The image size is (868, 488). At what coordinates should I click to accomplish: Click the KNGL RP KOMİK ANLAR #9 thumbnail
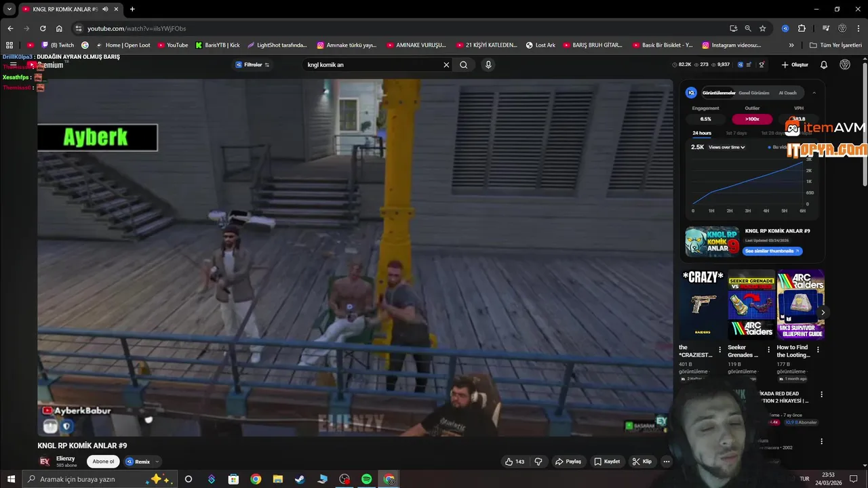point(712,242)
